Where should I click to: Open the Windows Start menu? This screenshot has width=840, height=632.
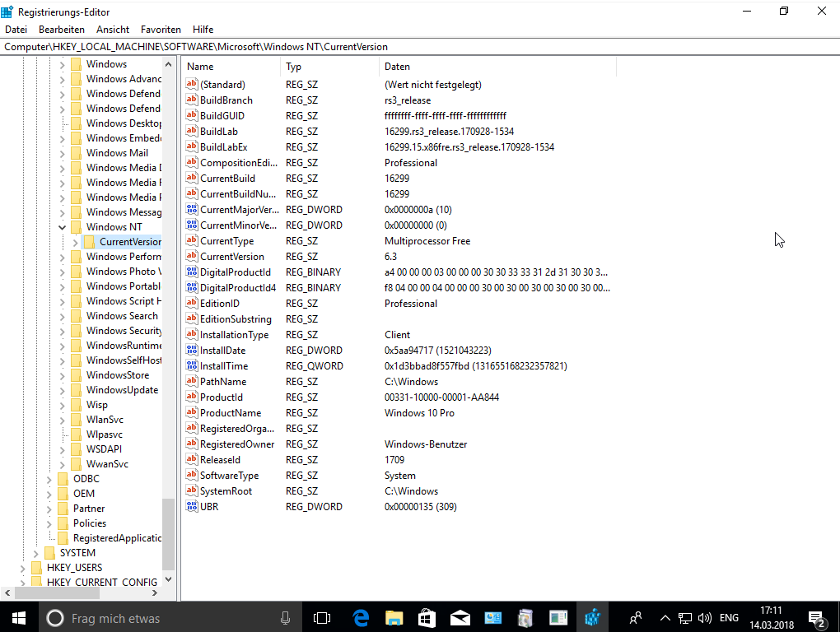click(19, 618)
